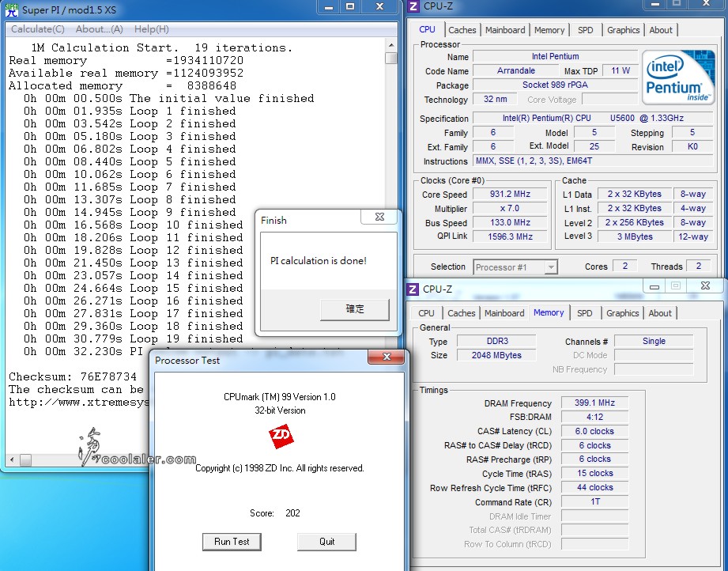This screenshot has width=728, height=571.
Task: Open the About...(A) menu in Super PI
Action: click(100, 29)
